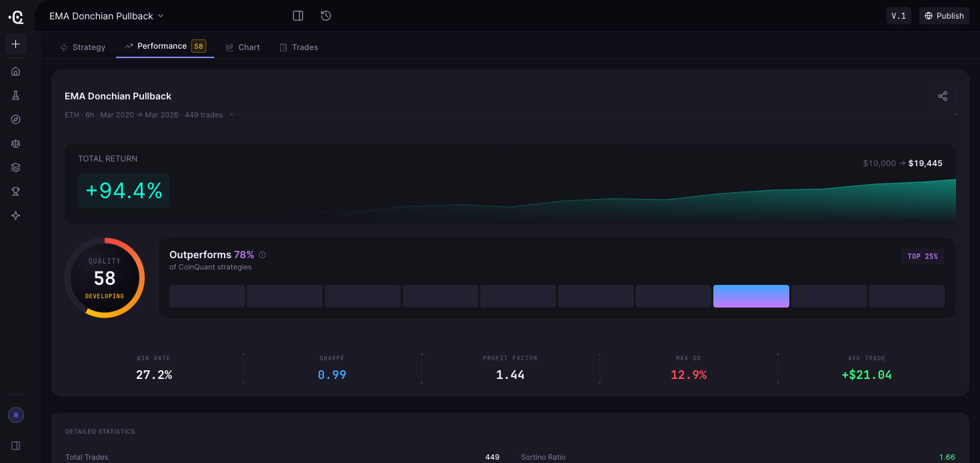The height and width of the screenshot is (463, 980).
Task: Open the balance scale compare icon
Action: (16, 143)
